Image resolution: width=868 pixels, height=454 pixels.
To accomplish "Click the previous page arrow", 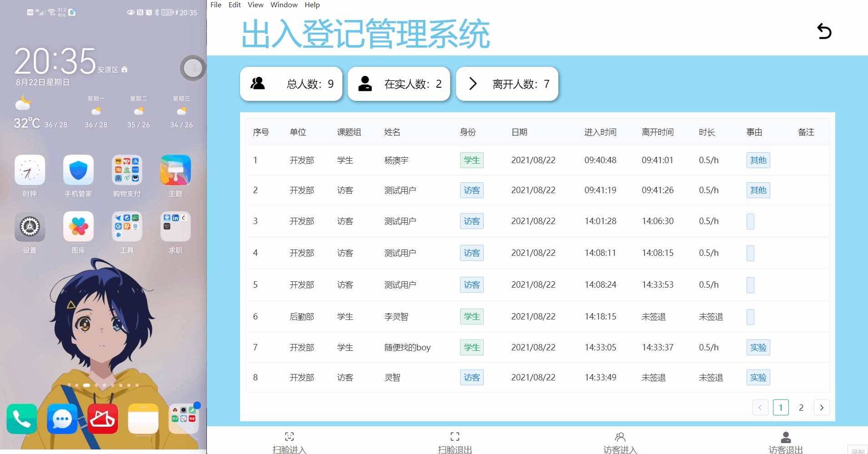I will (x=760, y=408).
